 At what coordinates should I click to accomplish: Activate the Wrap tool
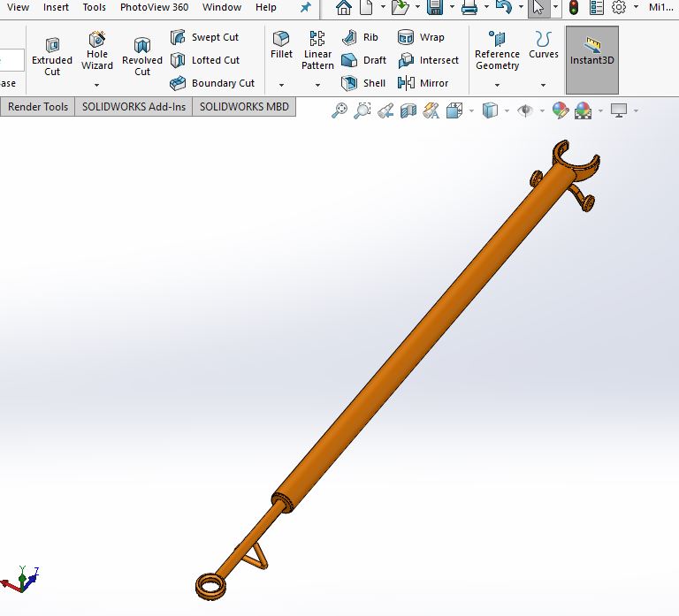click(421, 37)
